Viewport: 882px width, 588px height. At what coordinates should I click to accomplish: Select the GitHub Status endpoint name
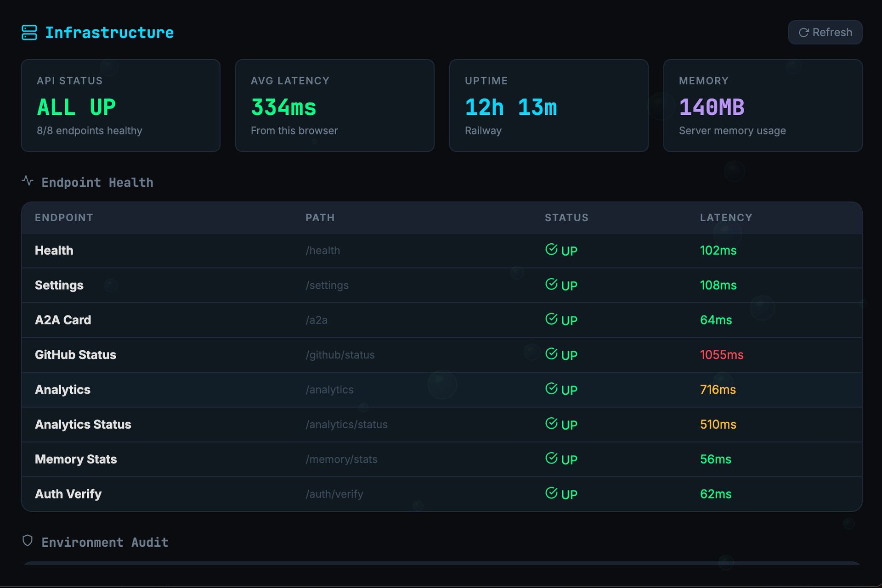click(x=75, y=355)
